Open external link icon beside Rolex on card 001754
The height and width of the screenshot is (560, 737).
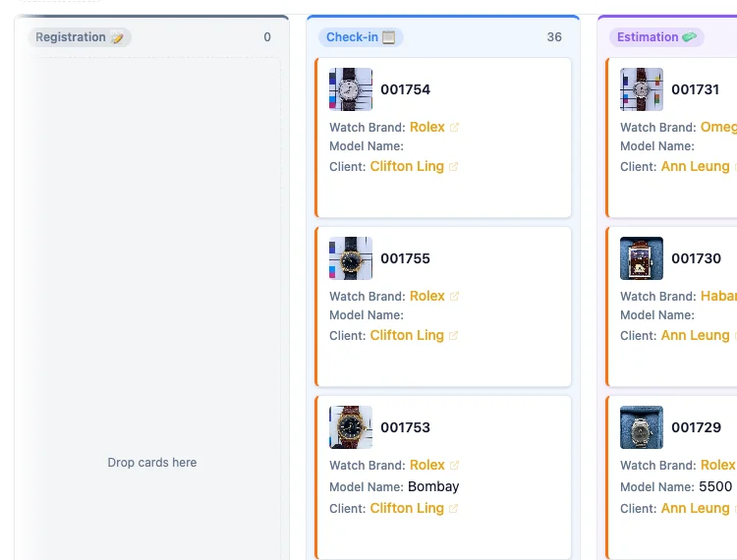click(x=454, y=128)
